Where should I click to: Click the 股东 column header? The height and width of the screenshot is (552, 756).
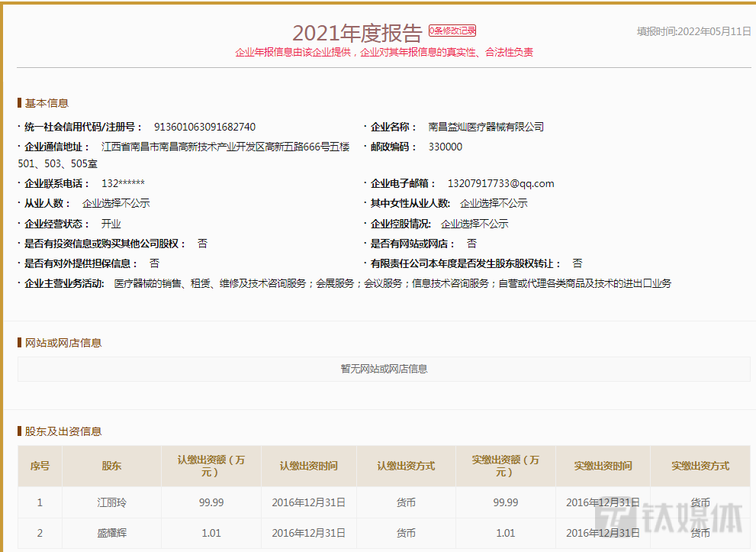pos(111,466)
